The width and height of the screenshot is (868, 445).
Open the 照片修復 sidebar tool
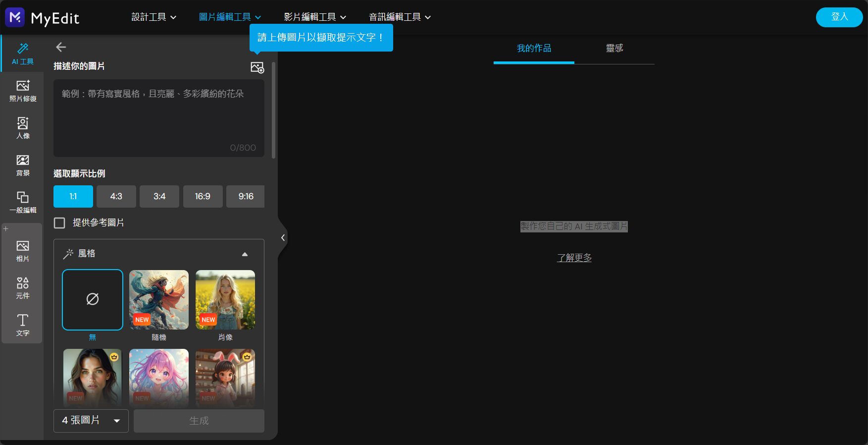point(23,91)
